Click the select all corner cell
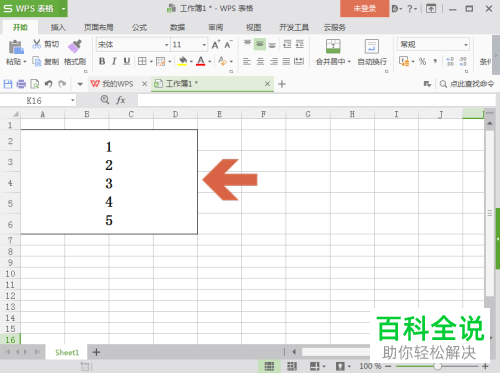The width and height of the screenshot is (500, 373). tap(10, 114)
